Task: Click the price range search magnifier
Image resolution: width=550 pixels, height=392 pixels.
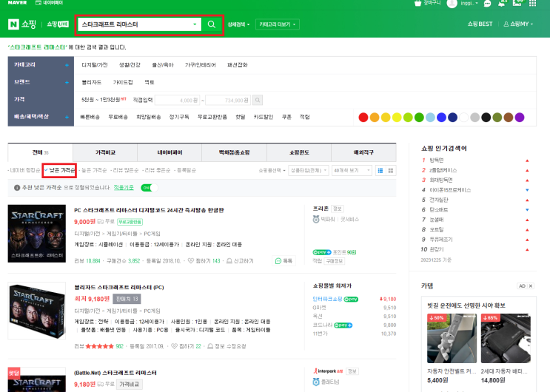Action: pos(258,101)
